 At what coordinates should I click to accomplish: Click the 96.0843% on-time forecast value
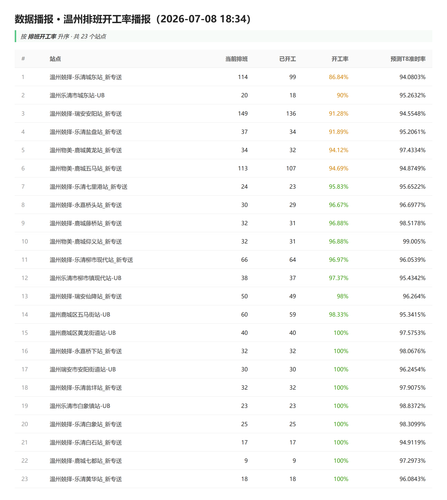413,479
